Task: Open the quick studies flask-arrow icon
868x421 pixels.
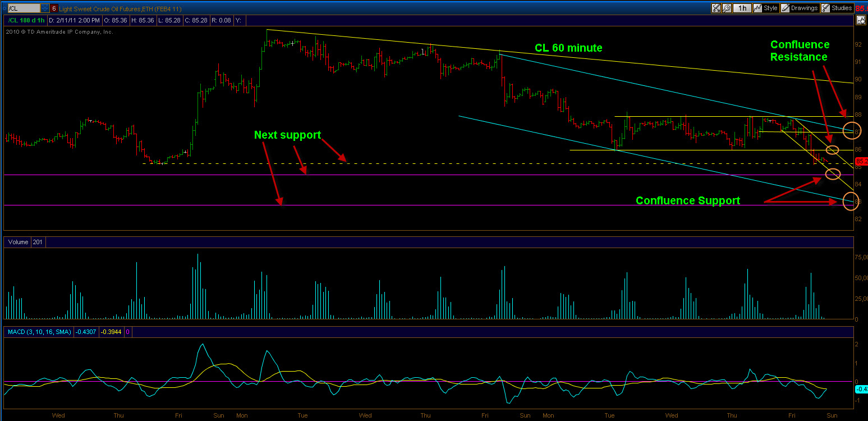Action: [717, 8]
